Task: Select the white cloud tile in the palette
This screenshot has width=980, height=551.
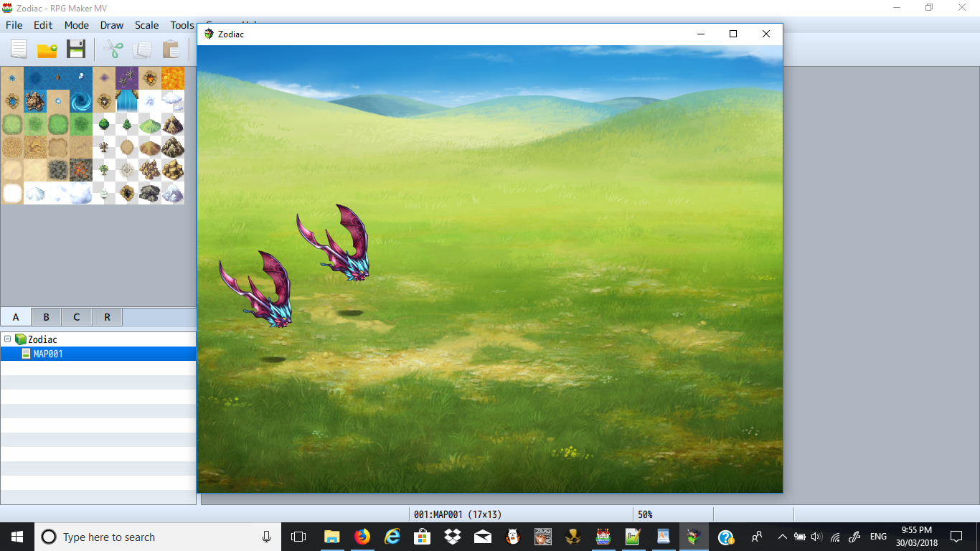Action: (173, 101)
